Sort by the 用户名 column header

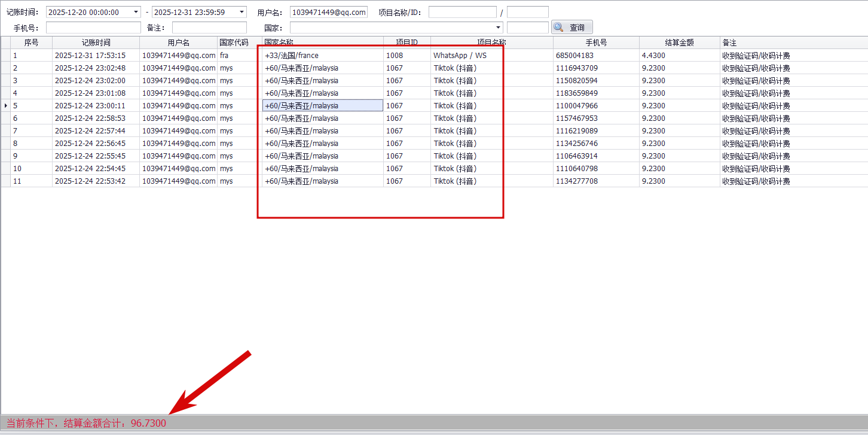click(179, 42)
